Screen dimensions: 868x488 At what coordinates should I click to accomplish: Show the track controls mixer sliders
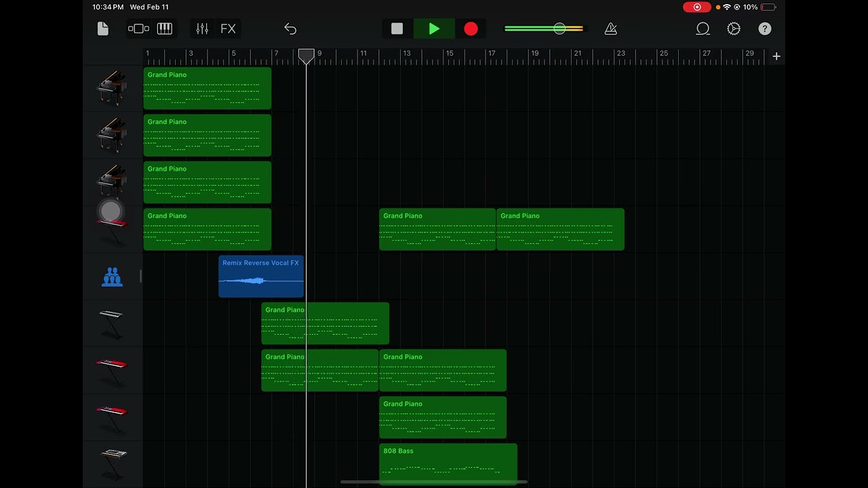[x=202, y=28]
